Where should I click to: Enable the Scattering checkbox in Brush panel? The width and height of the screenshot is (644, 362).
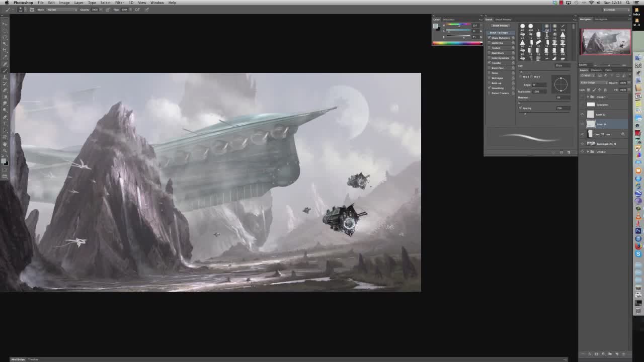[x=489, y=43]
